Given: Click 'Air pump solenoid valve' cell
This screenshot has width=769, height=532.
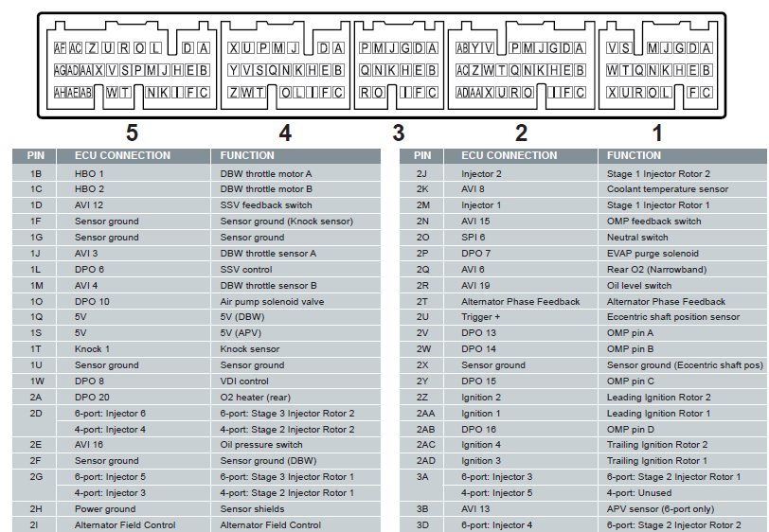Looking at the screenshot, I should click(x=295, y=302).
